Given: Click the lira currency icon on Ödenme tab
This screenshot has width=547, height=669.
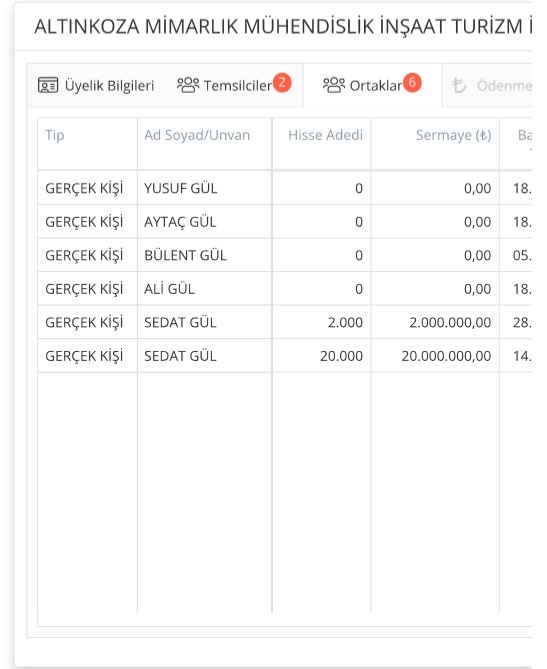Looking at the screenshot, I should (459, 85).
